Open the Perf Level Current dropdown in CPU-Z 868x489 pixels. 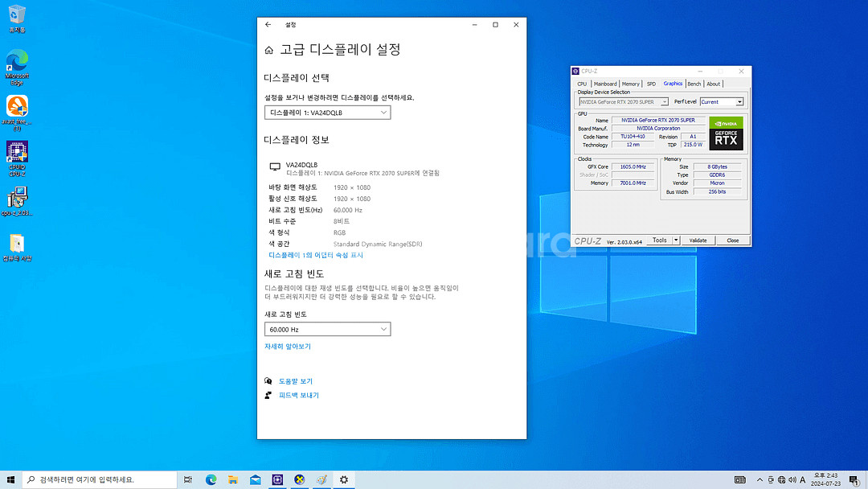point(721,102)
